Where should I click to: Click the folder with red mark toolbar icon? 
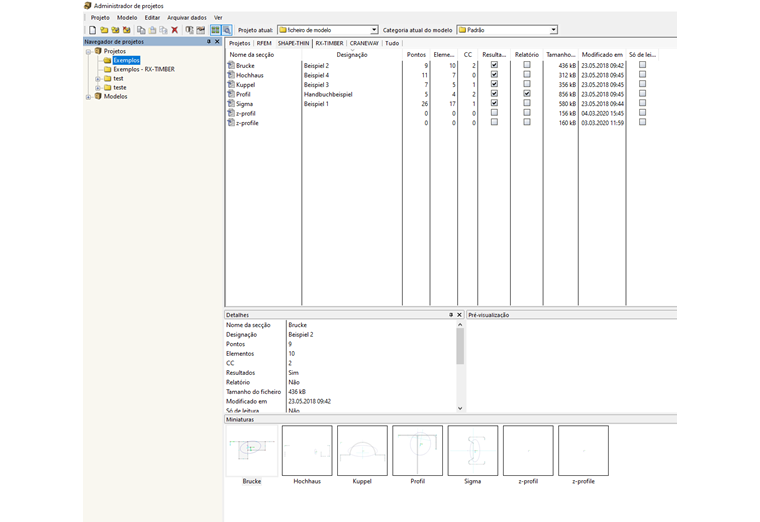127,30
